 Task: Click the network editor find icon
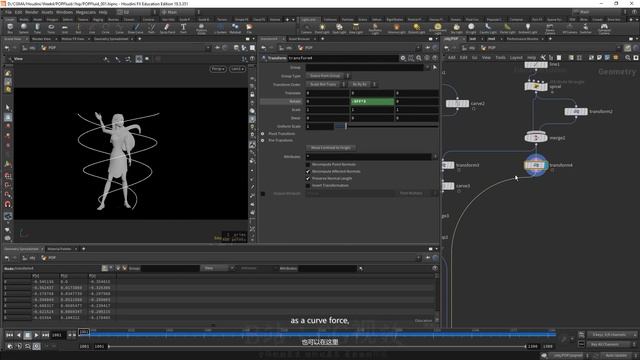[x=628, y=58]
